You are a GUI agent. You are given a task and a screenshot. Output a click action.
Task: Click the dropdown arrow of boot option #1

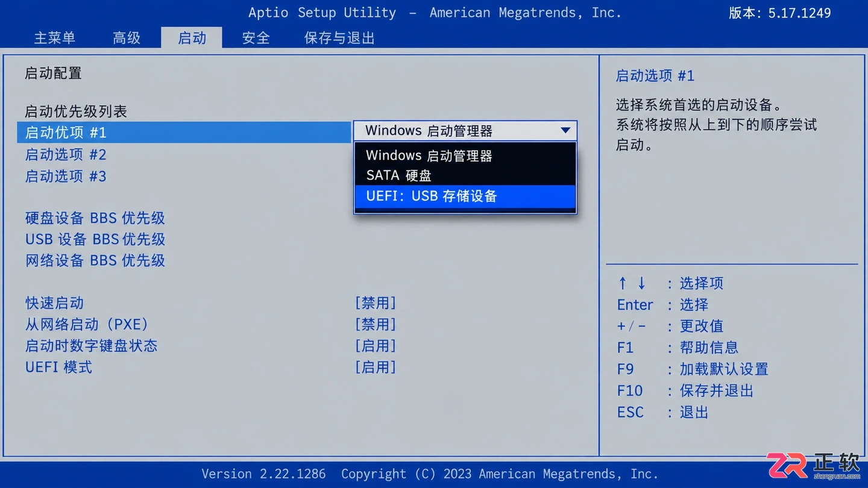[565, 131]
